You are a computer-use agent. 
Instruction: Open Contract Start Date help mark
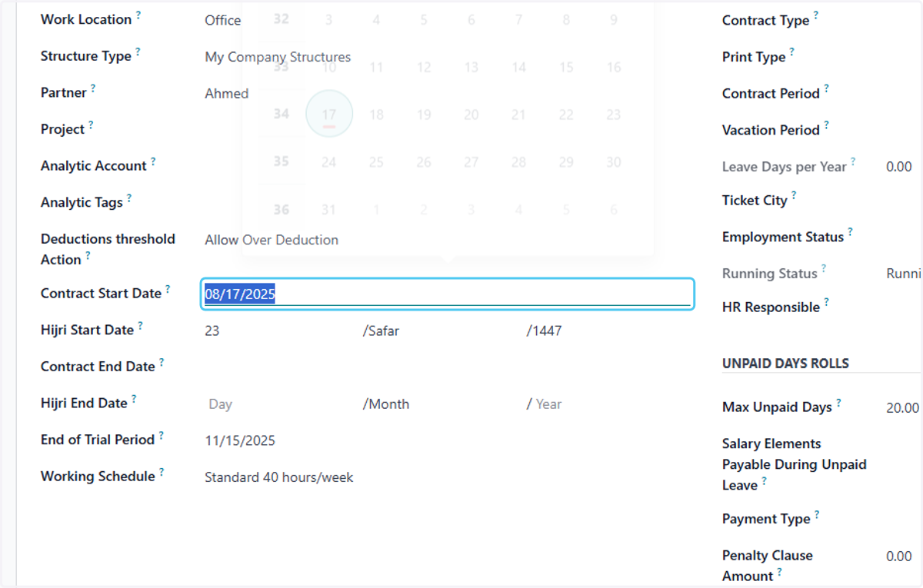click(x=168, y=289)
